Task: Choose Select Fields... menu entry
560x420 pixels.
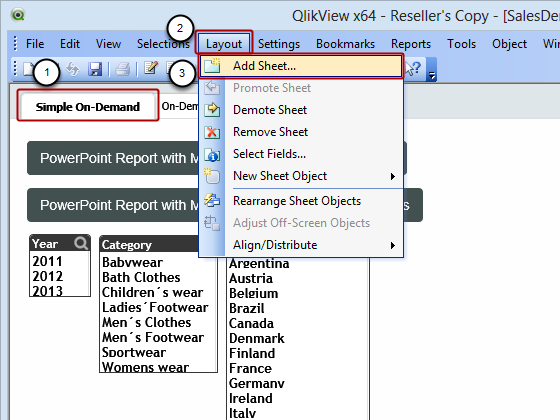Action: [301, 154]
